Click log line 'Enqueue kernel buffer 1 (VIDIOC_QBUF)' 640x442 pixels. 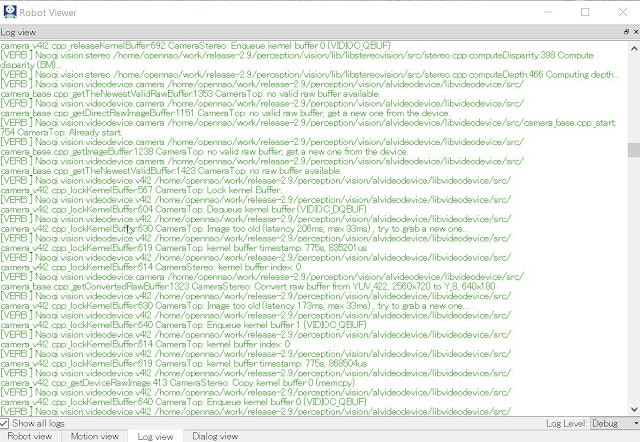pos(183,325)
